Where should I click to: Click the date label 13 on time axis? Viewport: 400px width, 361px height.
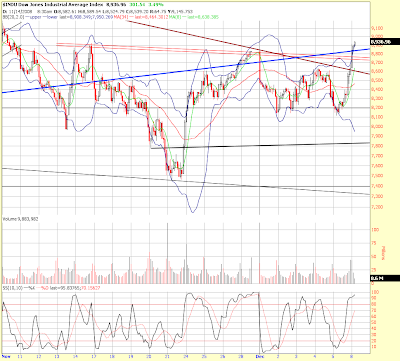click(x=57, y=356)
